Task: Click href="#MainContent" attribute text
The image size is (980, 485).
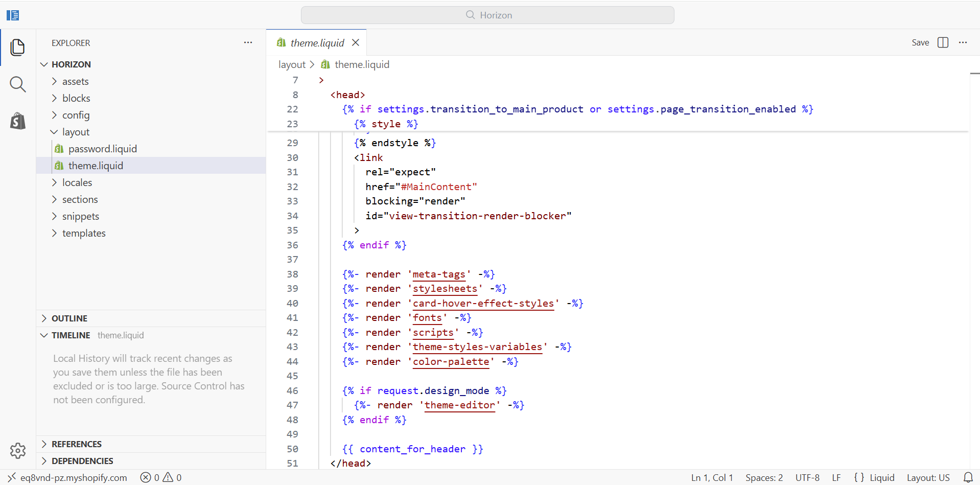Action: click(421, 187)
